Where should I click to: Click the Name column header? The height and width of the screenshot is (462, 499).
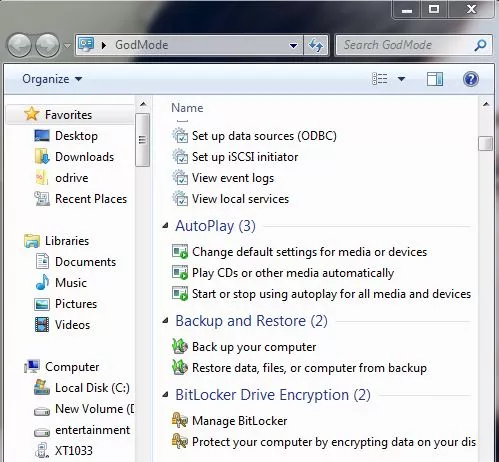click(187, 108)
